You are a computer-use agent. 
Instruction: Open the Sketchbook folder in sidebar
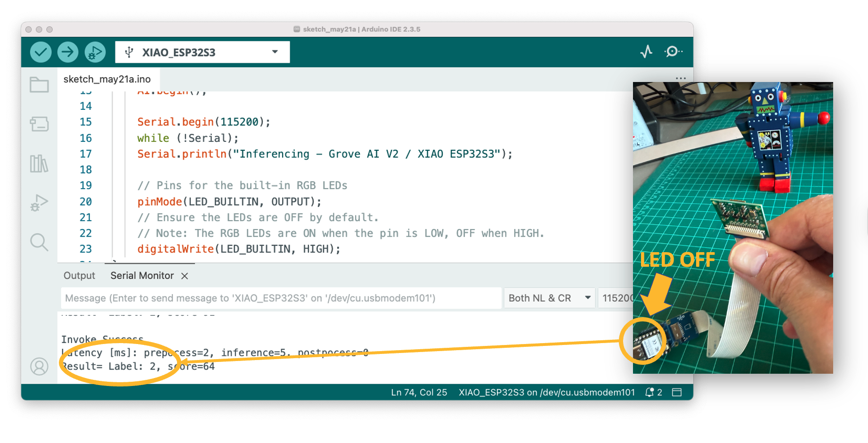(39, 85)
